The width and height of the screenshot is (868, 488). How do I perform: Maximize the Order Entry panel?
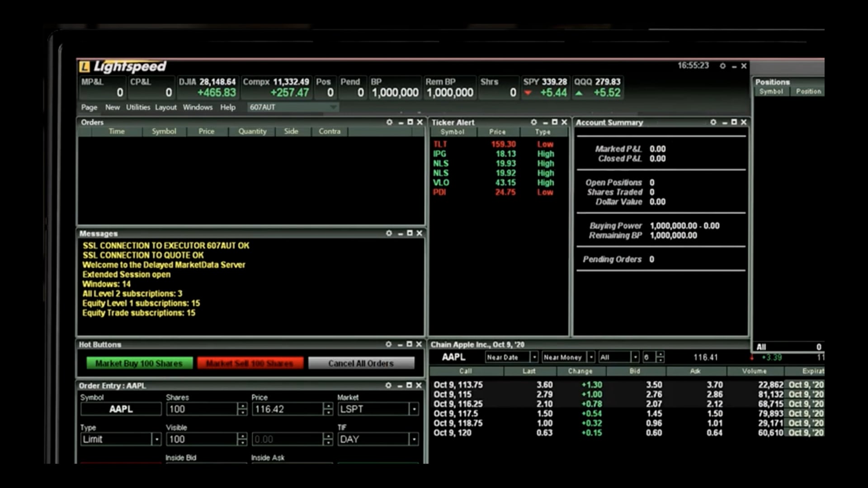click(x=409, y=385)
